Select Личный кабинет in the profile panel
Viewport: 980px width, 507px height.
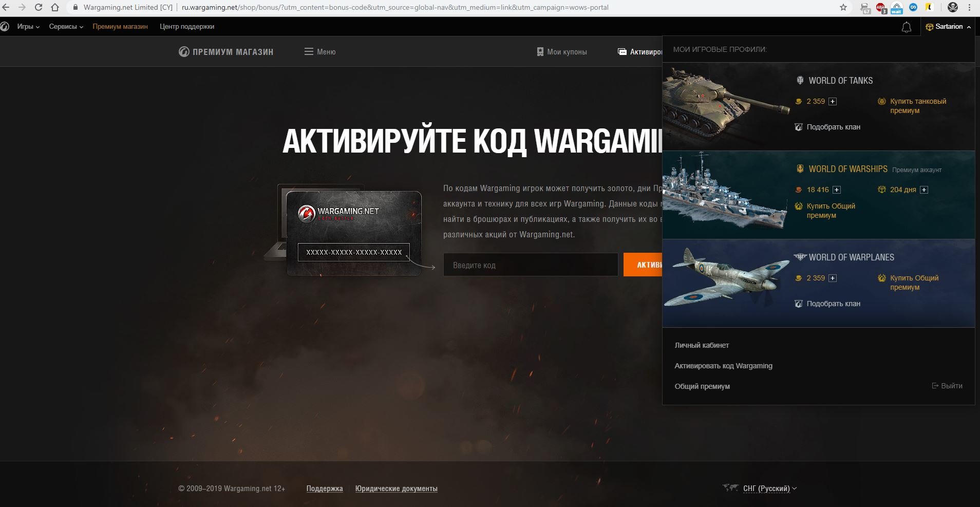(702, 345)
